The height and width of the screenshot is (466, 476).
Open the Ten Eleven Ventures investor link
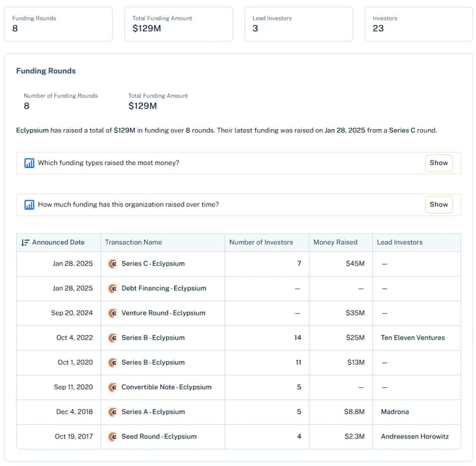pyautogui.click(x=413, y=338)
